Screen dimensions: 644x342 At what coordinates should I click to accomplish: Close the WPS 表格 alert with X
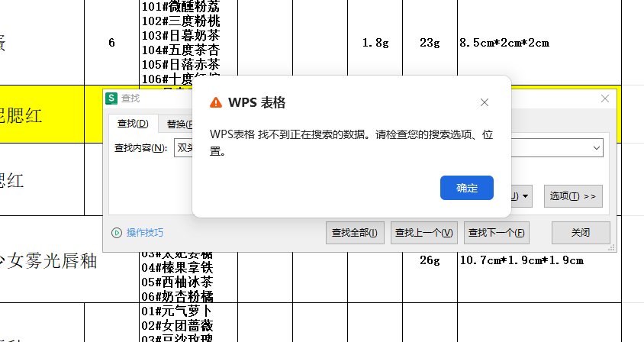[x=485, y=102]
